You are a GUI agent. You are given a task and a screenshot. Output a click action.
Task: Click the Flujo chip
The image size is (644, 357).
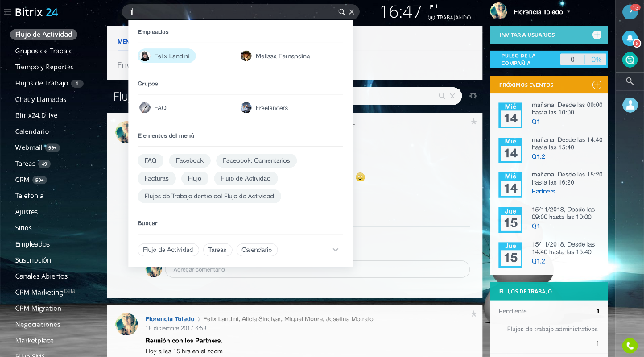click(x=195, y=178)
